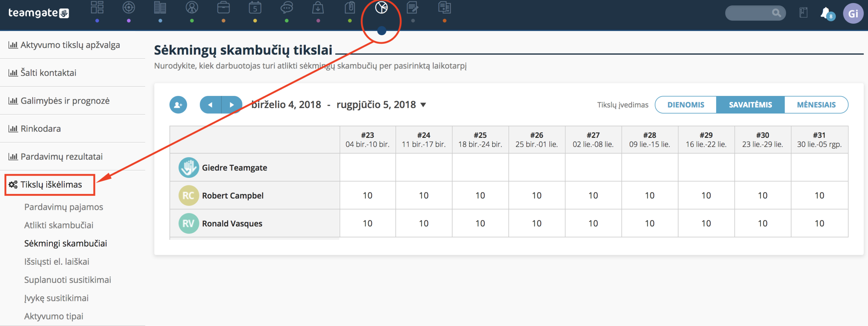Open the leads target icon

click(x=129, y=7)
